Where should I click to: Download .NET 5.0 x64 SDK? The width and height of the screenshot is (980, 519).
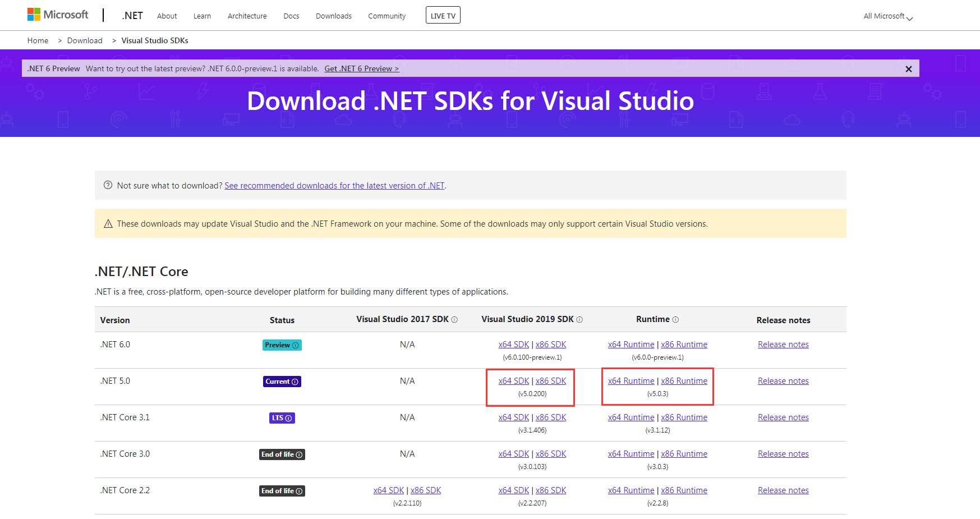coord(514,381)
